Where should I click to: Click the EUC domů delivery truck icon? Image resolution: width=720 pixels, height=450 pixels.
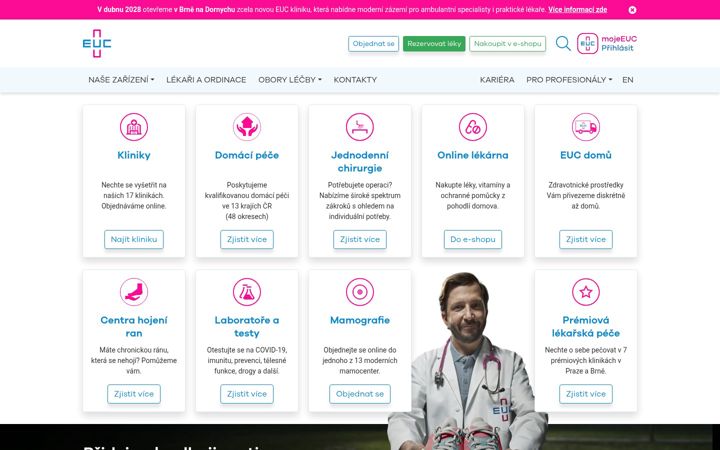click(586, 127)
